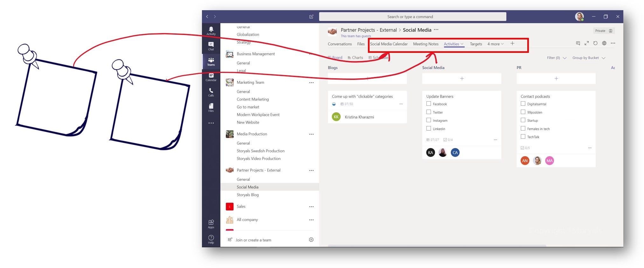Check the 99podden item
Viewport: 644px width, 268px height.
click(523, 112)
